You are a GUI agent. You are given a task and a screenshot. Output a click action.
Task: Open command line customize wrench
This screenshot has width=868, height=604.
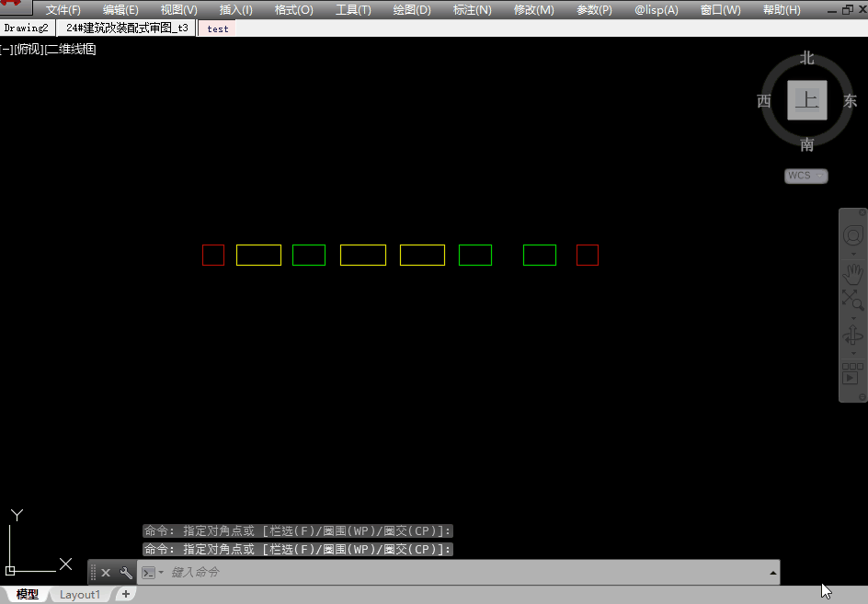(126, 573)
